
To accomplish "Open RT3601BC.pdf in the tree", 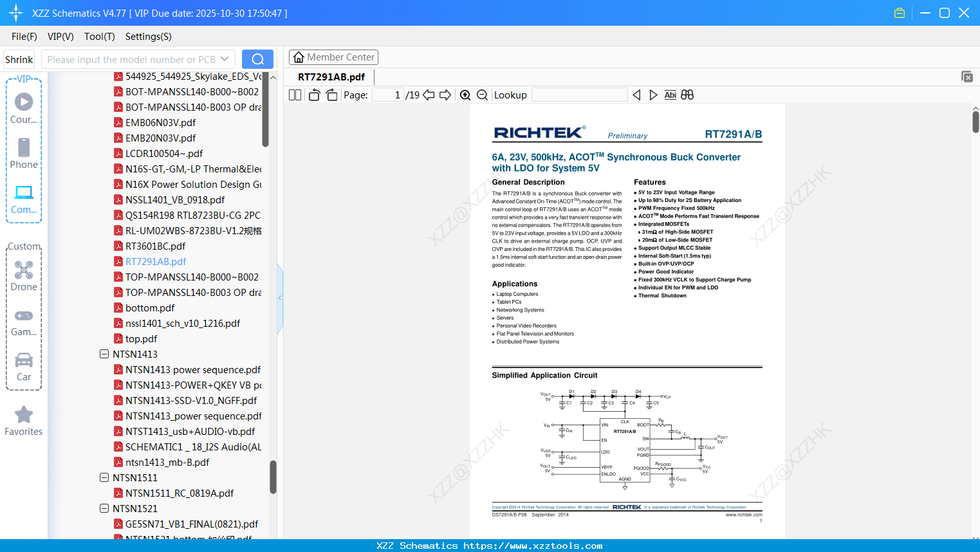I will coord(155,246).
